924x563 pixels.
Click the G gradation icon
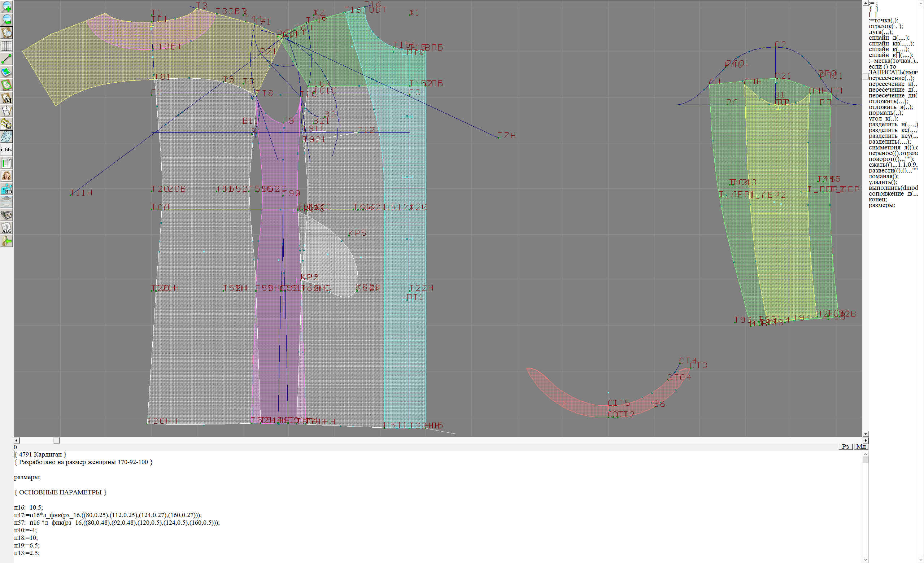coord(7,124)
